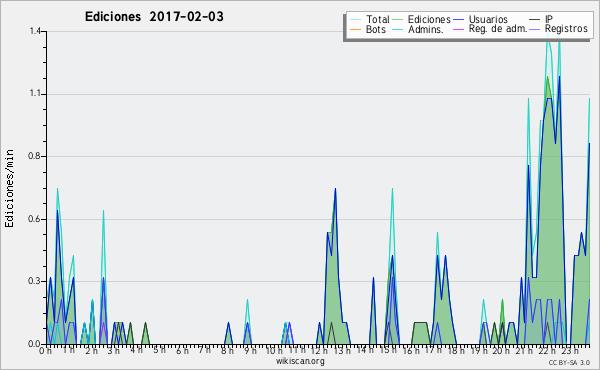Click the Total cyan legend line swatch
Viewport: 600px width, 370px height.
point(355,20)
